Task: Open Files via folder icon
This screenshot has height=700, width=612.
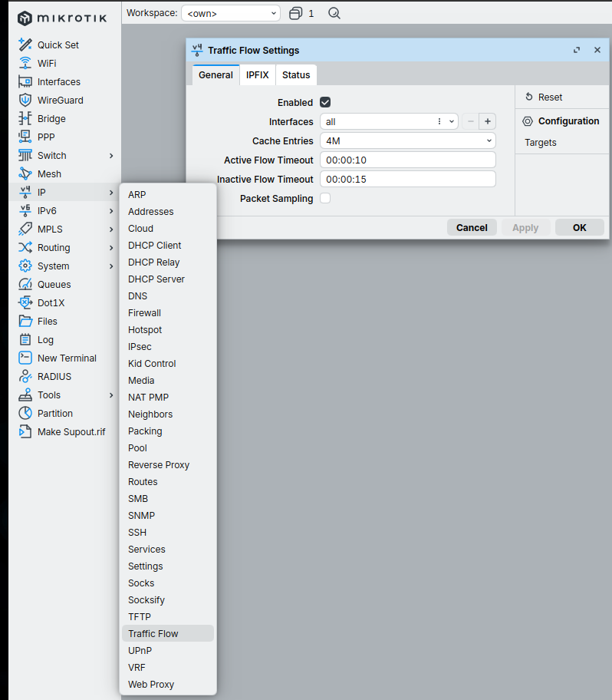Action: (x=25, y=321)
